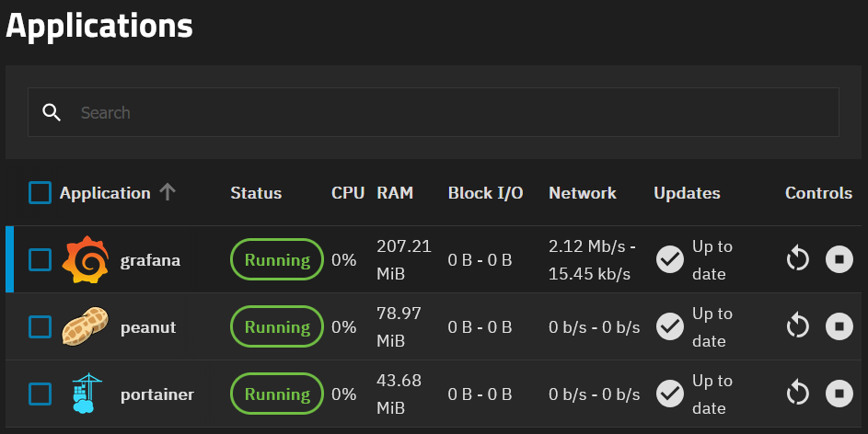Sort by the Status column header

[256, 193]
